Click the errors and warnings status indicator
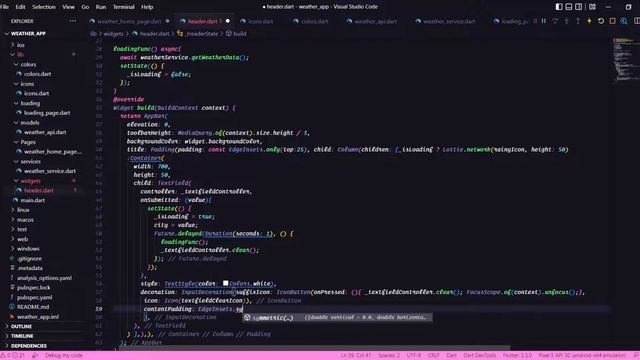640x360 pixels. click(x=13, y=356)
